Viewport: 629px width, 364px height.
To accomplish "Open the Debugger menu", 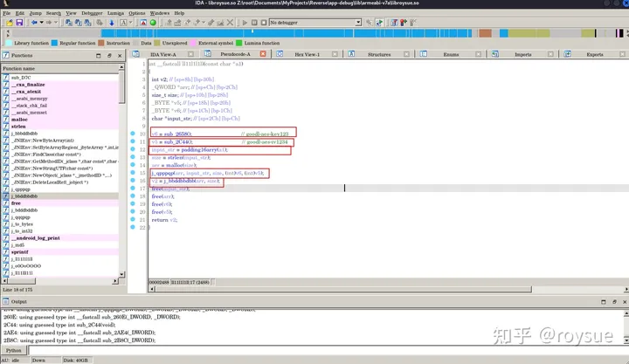I will 92,13.
